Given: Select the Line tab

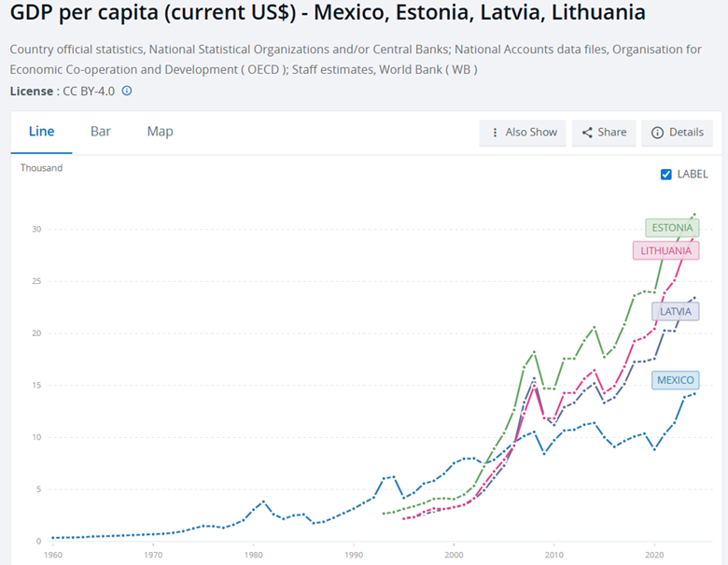Looking at the screenshot, I should 42,132.
